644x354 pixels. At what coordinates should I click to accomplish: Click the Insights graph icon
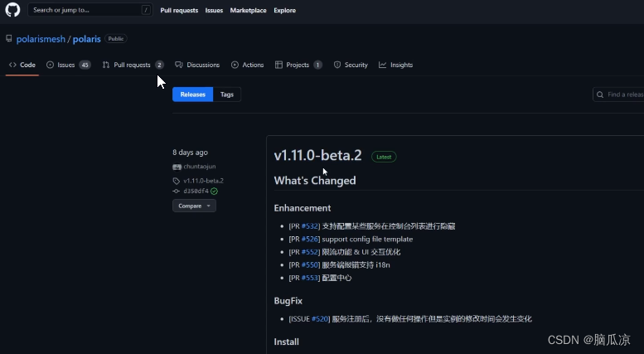click(382, 65)
